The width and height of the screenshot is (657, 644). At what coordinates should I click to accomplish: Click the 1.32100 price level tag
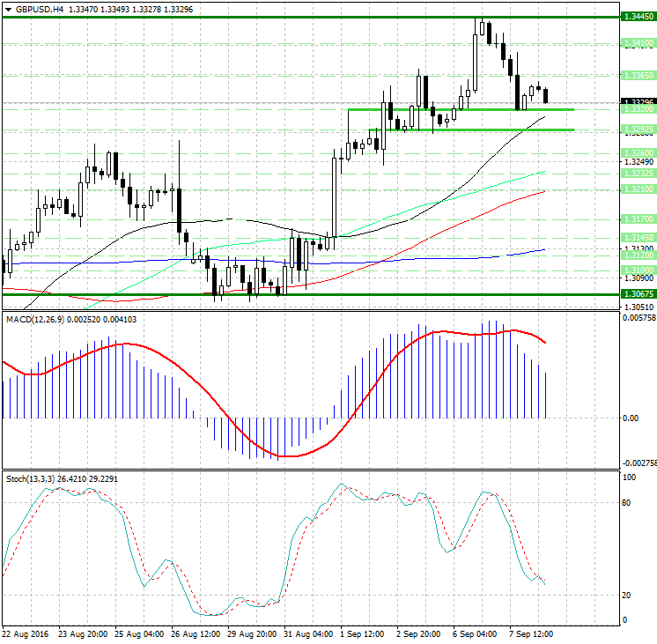(x=637, y=189)
